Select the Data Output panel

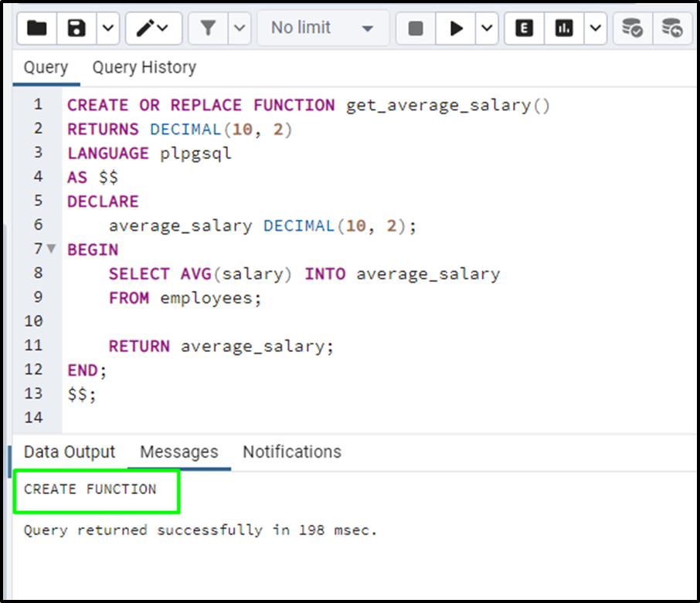pos(69,452)
